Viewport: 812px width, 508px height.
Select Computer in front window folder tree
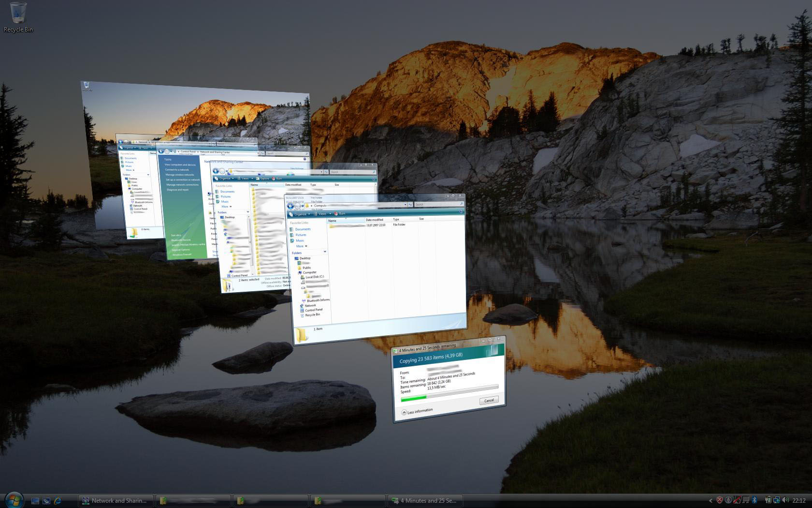click(307, 272)
